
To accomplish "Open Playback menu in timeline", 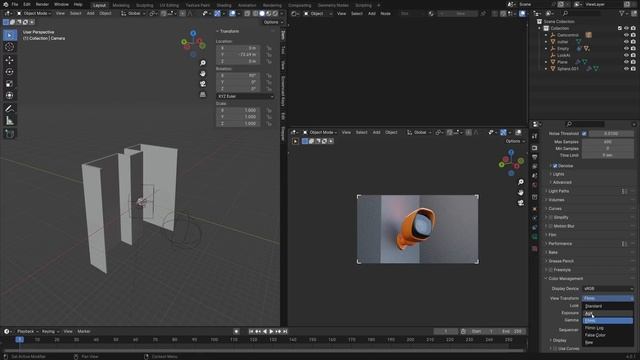I will click(x=27, y=331).
